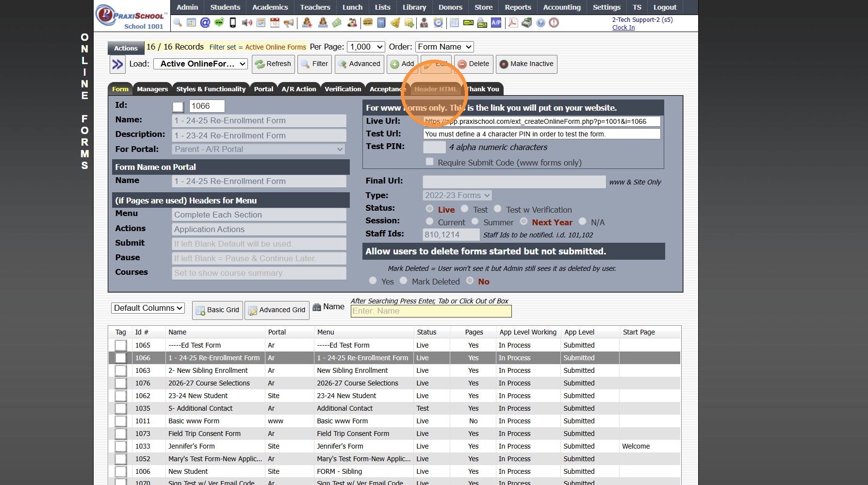Change the Order dropdown from Form Name
Viewport: 868px width, 485px height.
point(444,47)
